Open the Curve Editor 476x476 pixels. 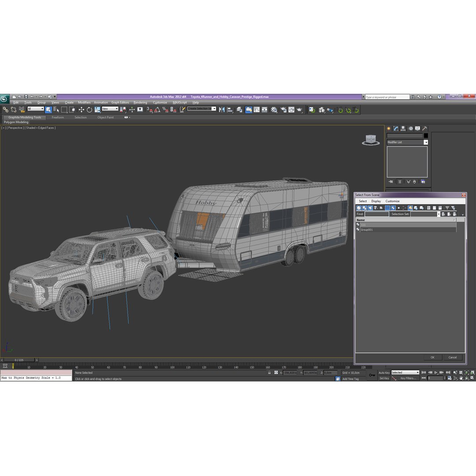pos(257,110)
